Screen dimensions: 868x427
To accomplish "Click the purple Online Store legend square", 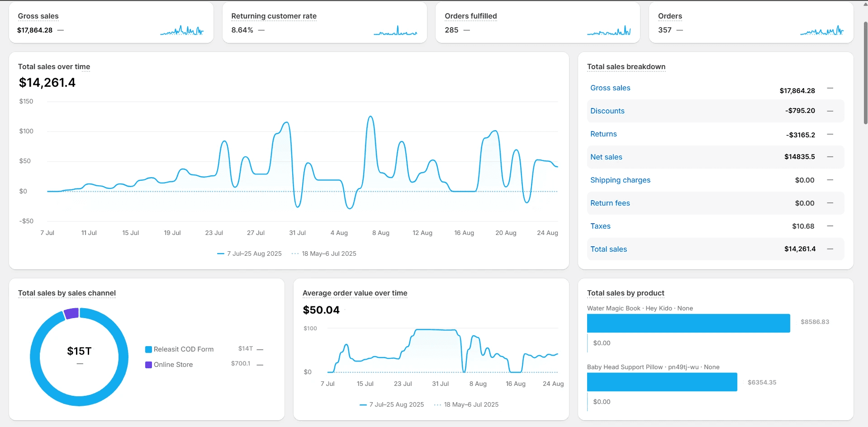I will 148,365.
